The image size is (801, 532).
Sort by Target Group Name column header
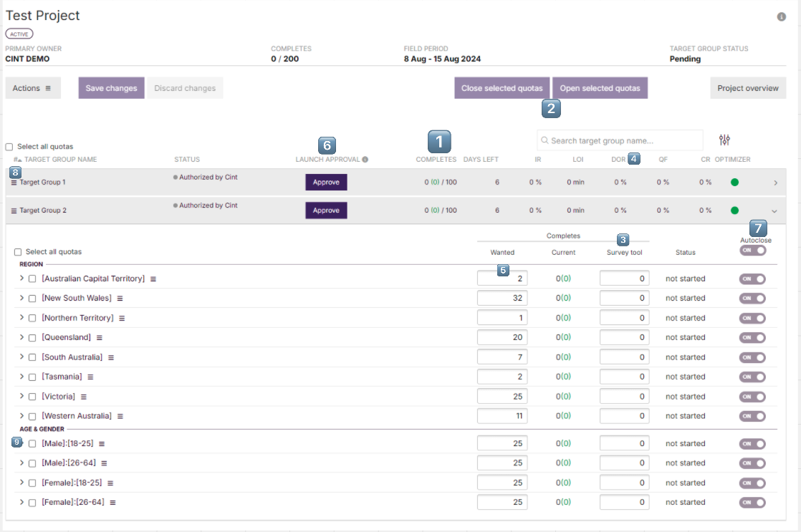(x=60, y=160)
